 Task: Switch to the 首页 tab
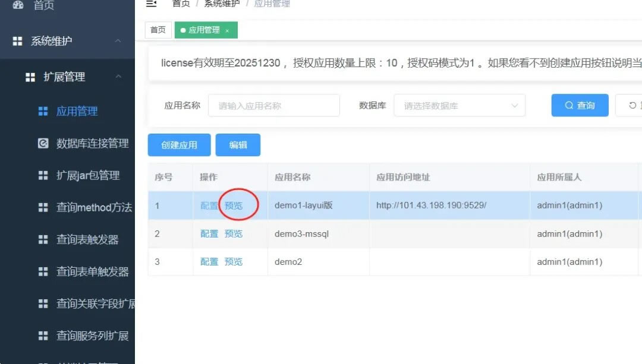[158, 30]
